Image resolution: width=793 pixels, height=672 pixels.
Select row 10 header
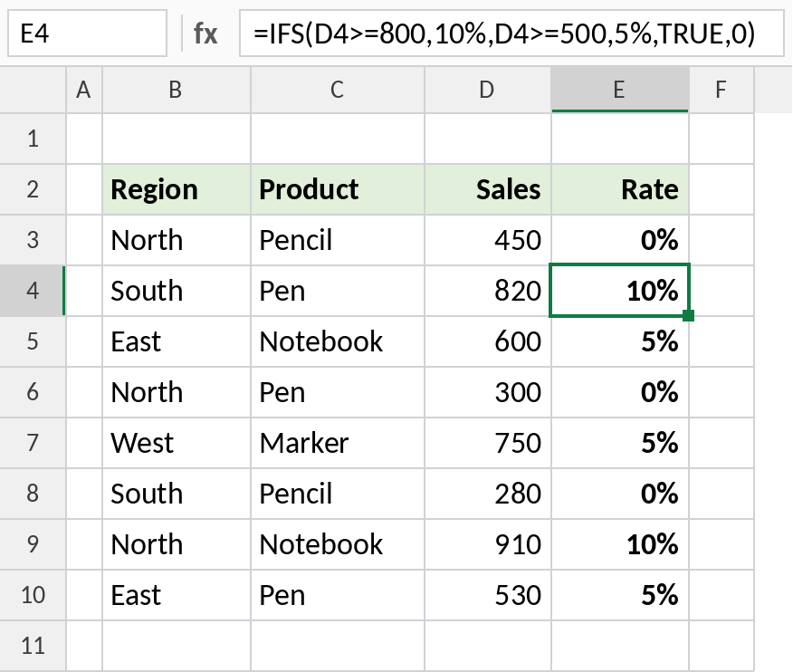click(33, 595)
